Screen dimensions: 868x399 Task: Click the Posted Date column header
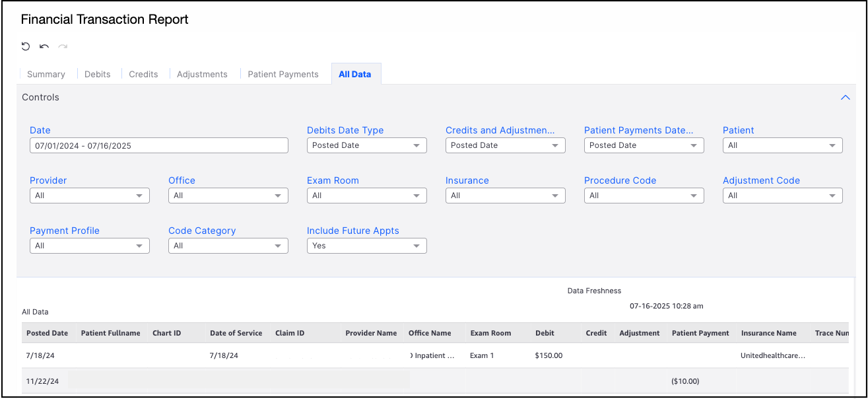[x=47, y=333]
